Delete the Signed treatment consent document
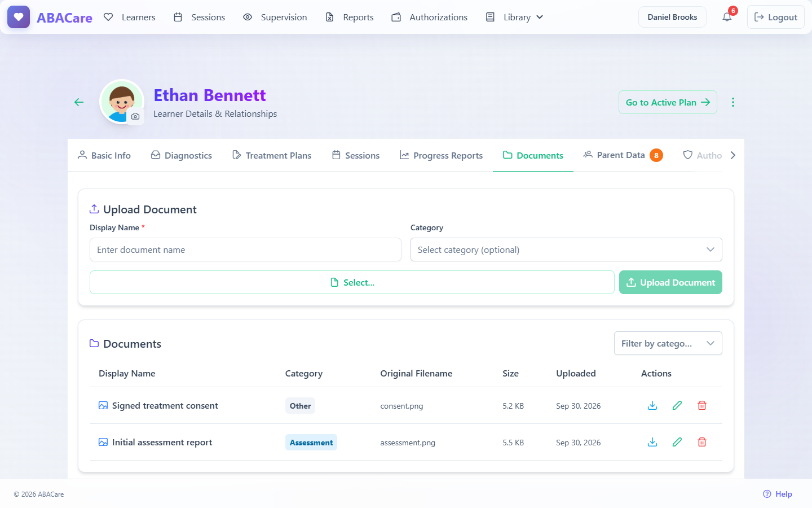 coord(702,405)
